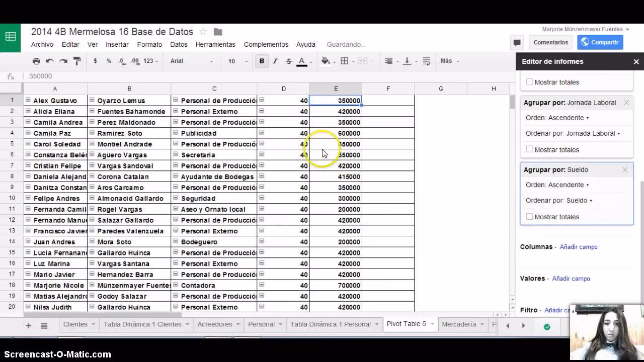This screenshot has height=362, width=644.
Task: Add field to Valores
Action: tap(571, 279)
